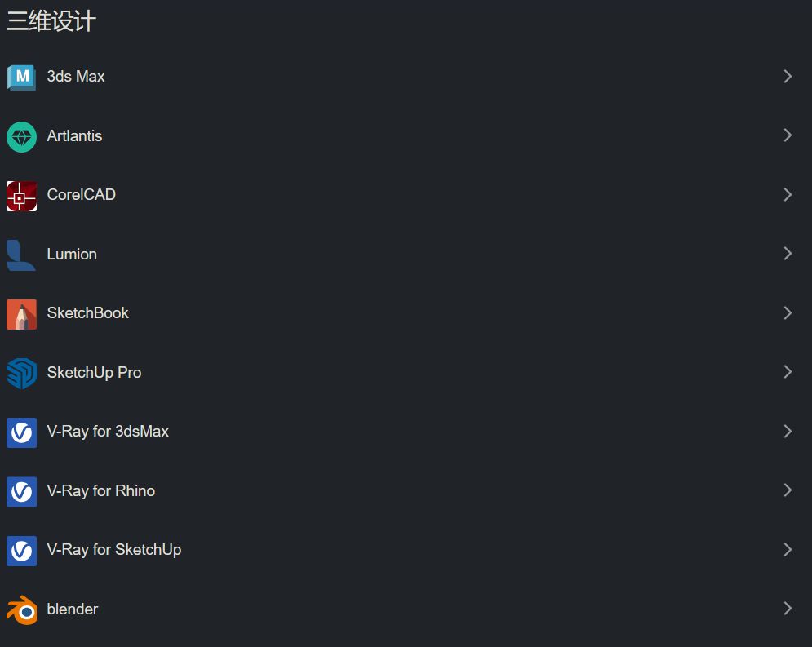
Task: Click the 三维设计 section heading
Action: click(51, 21)
